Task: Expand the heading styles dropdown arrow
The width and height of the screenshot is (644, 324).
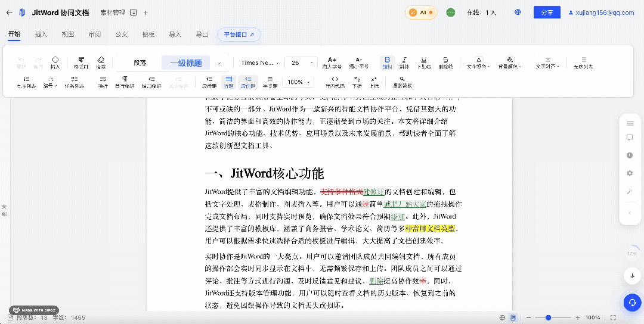Action: coord(219,63)
